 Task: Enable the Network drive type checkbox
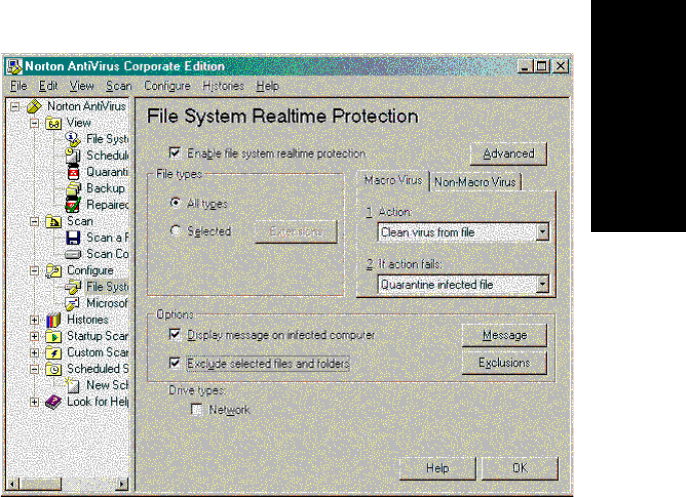[x=197, y=410]
